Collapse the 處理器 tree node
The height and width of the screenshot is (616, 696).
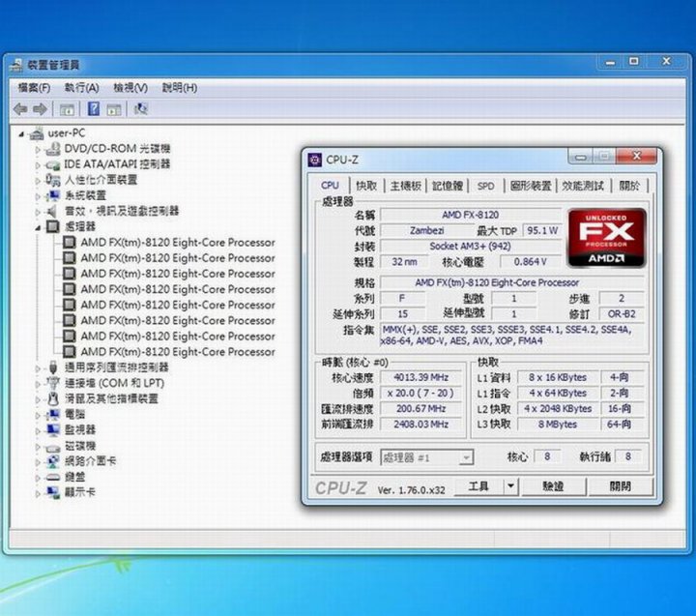pos(38,228)
